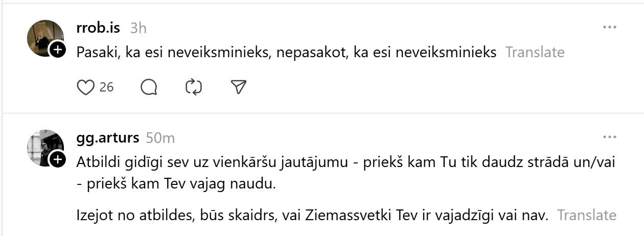Open more options for gg.arturs reply
This screenshot has width=644, height=236.
610,137
